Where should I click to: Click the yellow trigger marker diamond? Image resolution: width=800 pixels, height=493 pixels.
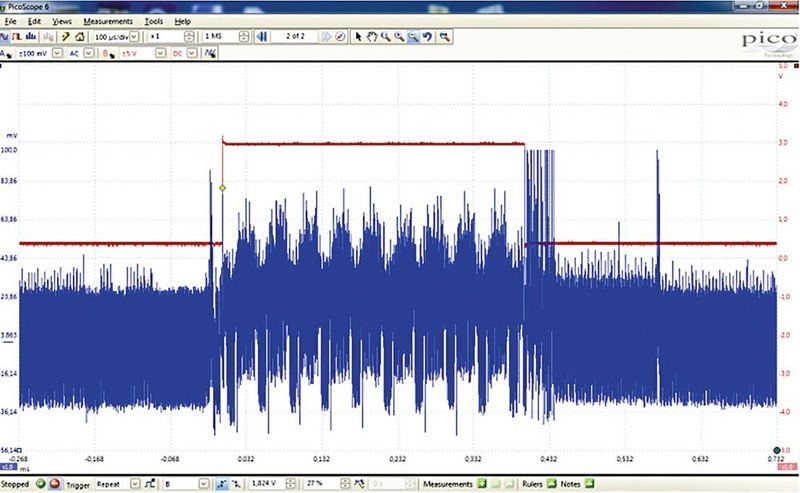pyautogui.click(x=222, y=187)
